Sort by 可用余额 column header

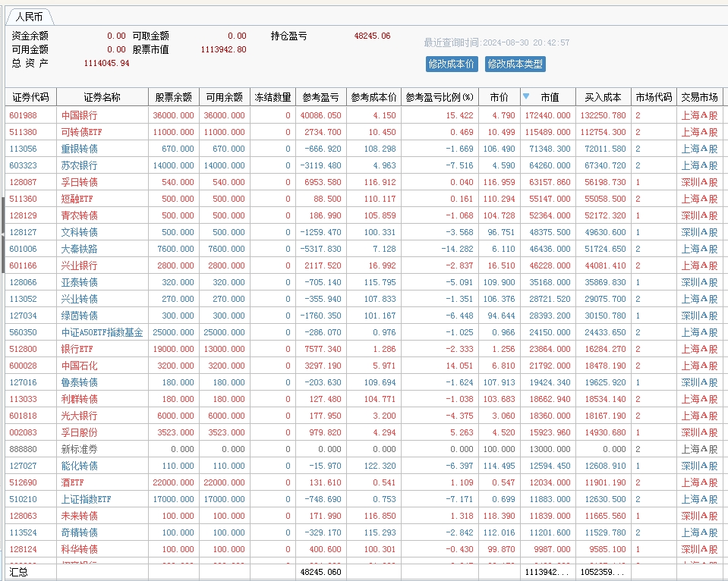pos(225,97)
